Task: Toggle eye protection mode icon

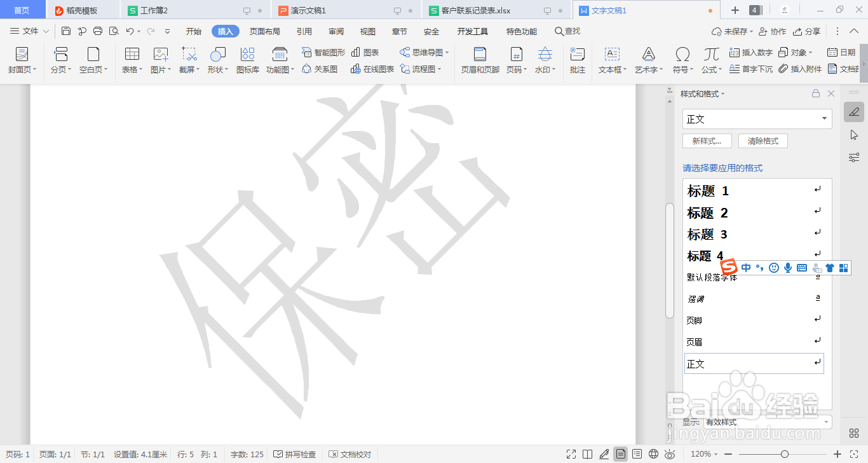Action: coord(670,454)
